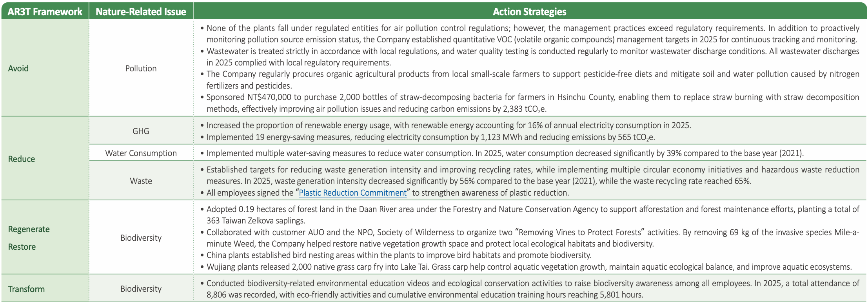Select the Waste issue cell
This screenshot has width=868, height=305.
(141, 181)
